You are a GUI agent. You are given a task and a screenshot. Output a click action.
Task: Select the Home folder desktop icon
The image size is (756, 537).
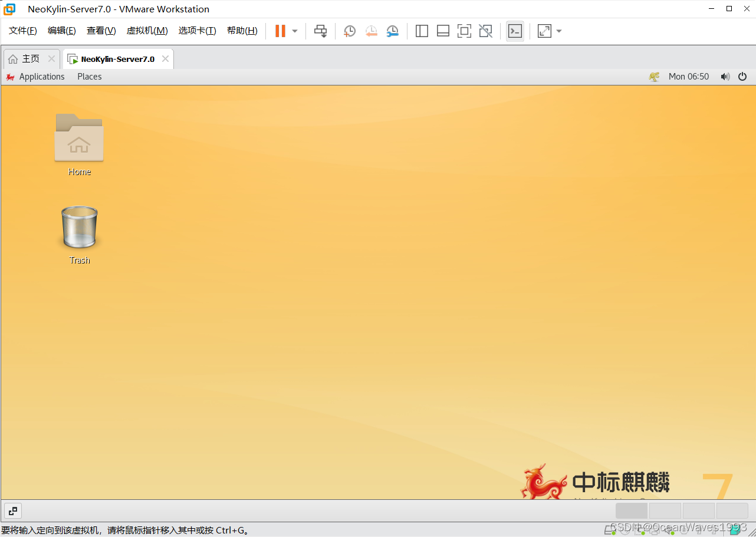[x=79, y=144]
